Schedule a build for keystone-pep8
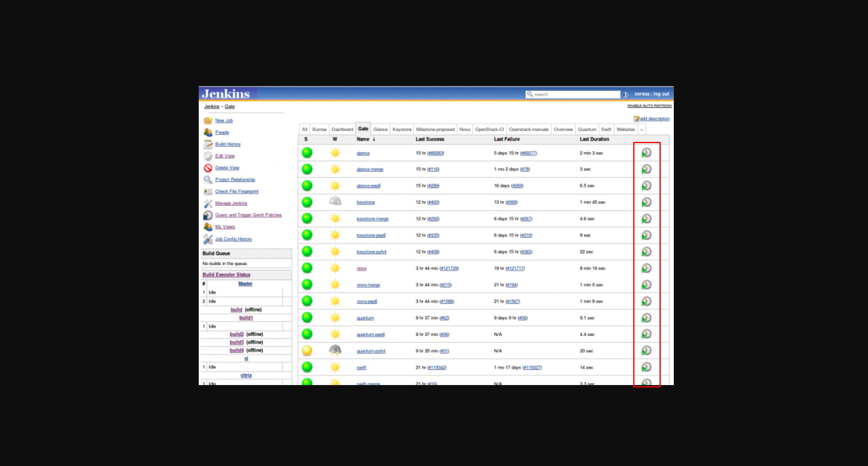 coord(646,235)
